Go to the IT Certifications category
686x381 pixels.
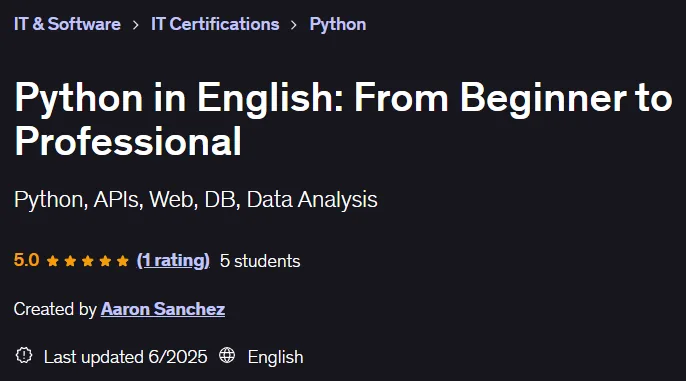click(215, 24)
